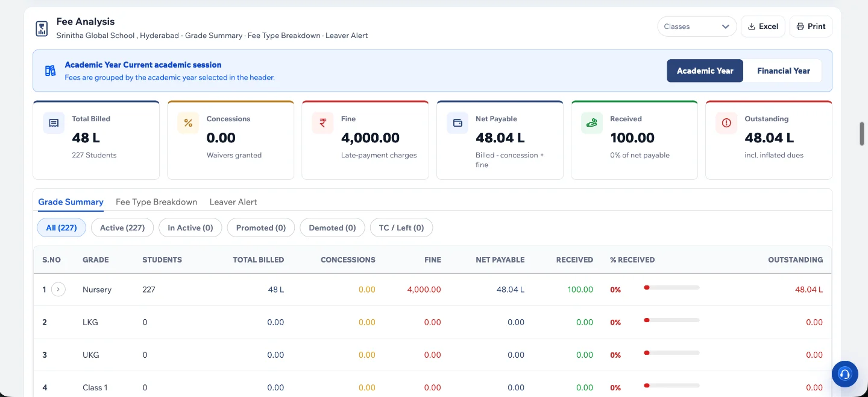868x397 pixels.
Task: Filter by TC / Left (0) students
Action: pyautogui.click(x=401, y=227)
